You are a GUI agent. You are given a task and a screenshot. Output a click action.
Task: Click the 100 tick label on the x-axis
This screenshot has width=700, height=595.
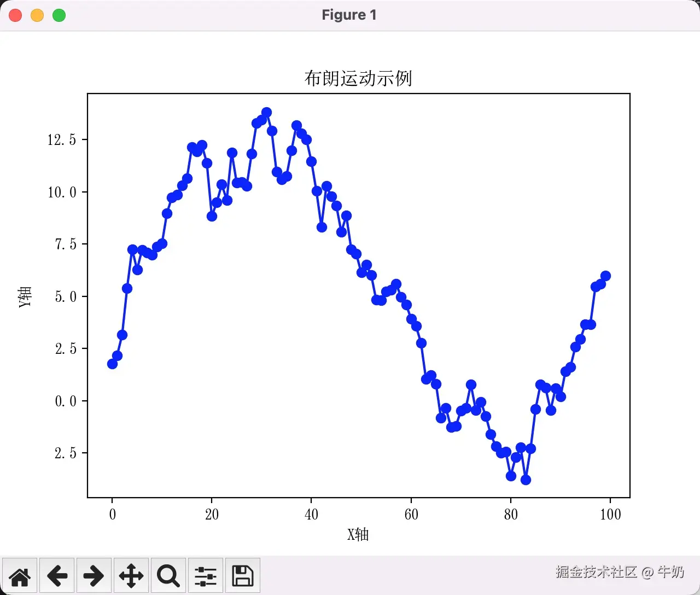click(611, 514)
